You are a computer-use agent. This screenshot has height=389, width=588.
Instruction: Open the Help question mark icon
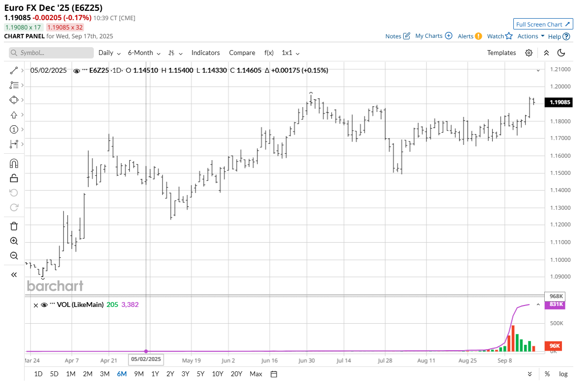[566, 36]
